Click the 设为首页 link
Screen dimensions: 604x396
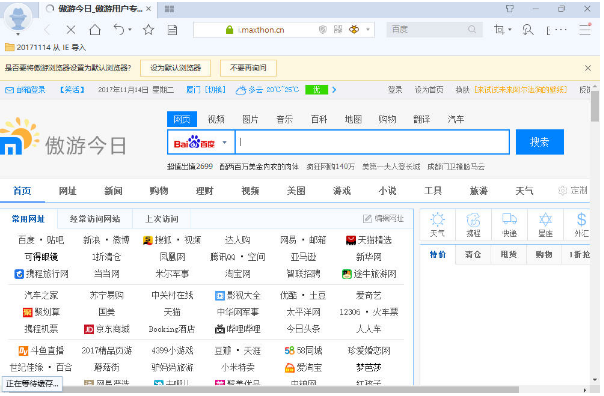429,90
